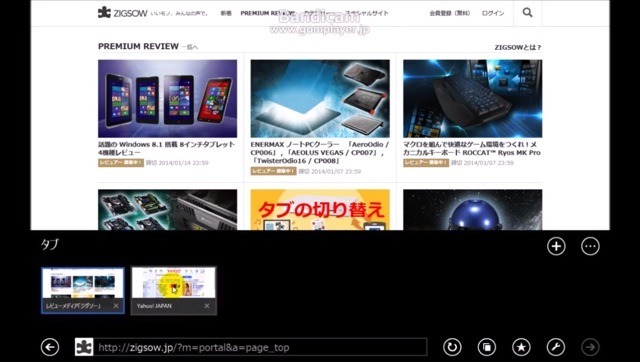Click レビュアー募集中 badge under ROCCAT article

426,162
